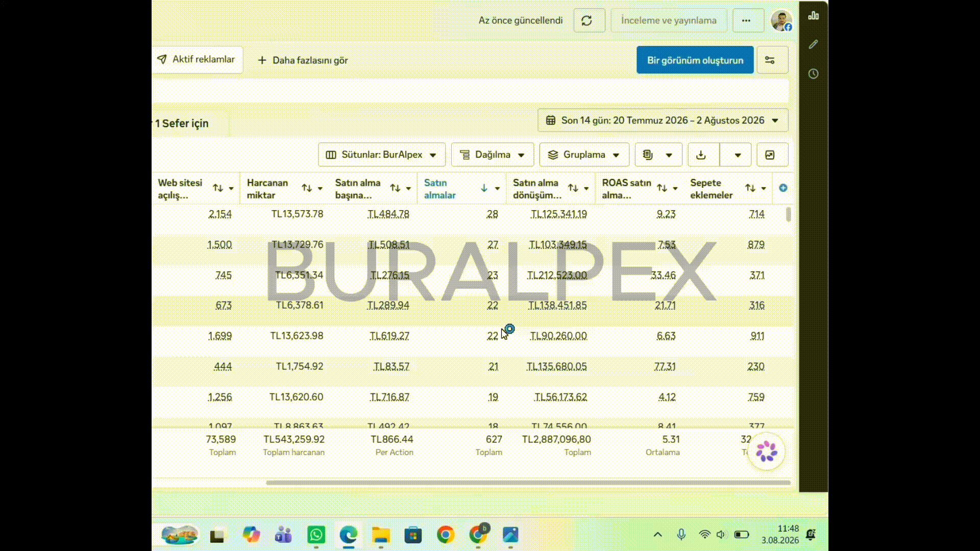The height and width of the screenshot is (551, 980).
Task: Open Microsoft Teams from the taskbar
Action: pos(283,535)
